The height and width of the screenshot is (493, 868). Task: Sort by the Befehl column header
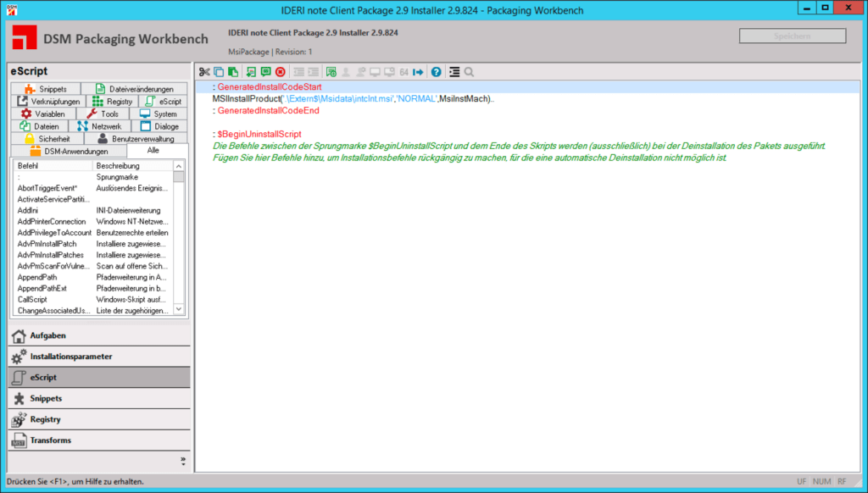tap(53, 166)
